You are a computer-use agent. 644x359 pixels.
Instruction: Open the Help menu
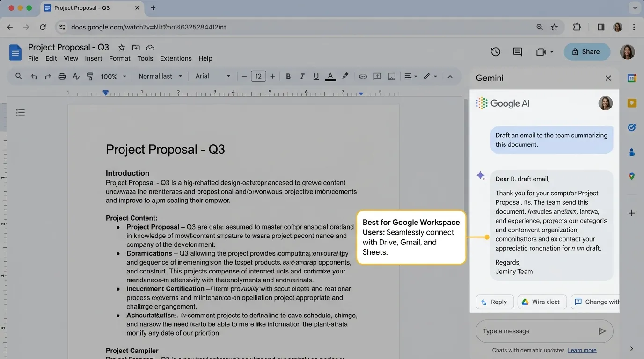tap(205, 58)
